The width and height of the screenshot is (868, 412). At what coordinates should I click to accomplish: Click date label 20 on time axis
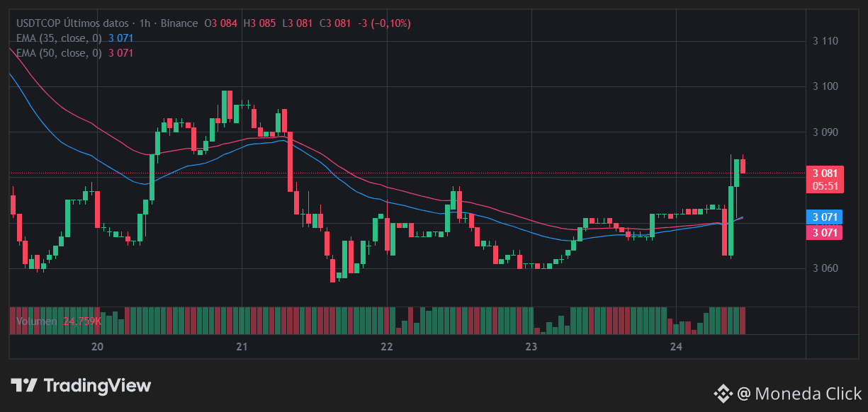(98, 347)
